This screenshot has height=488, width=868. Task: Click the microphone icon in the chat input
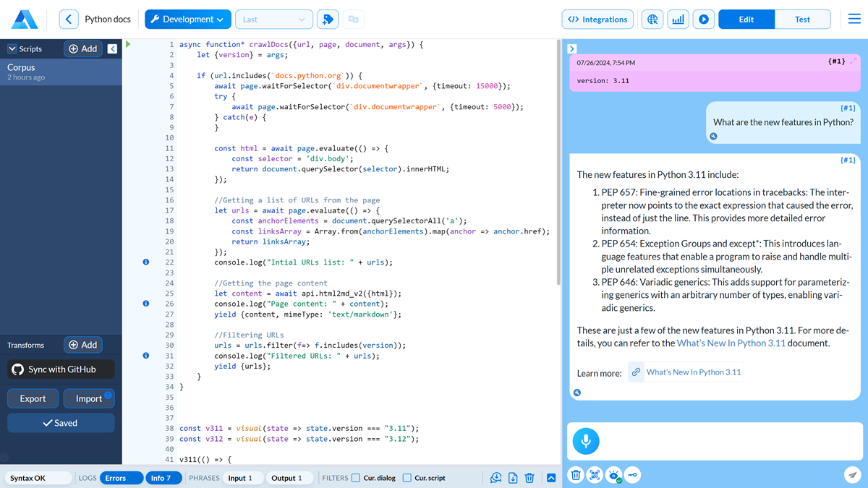click(x=585, y=441)
